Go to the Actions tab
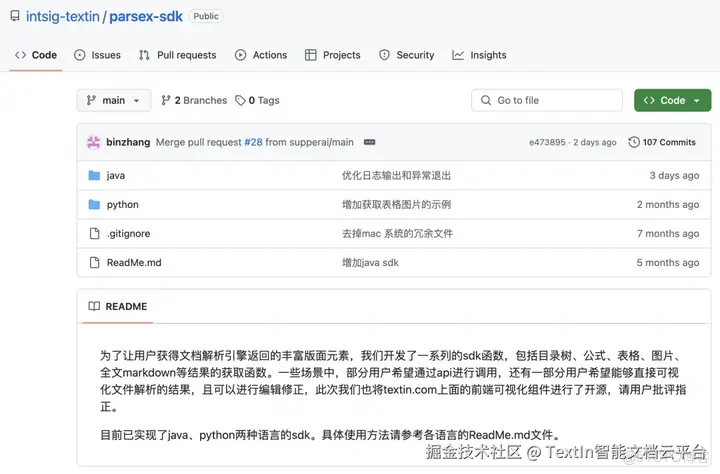Viewport: 720px width, 474px height. [x=261, y=55]
